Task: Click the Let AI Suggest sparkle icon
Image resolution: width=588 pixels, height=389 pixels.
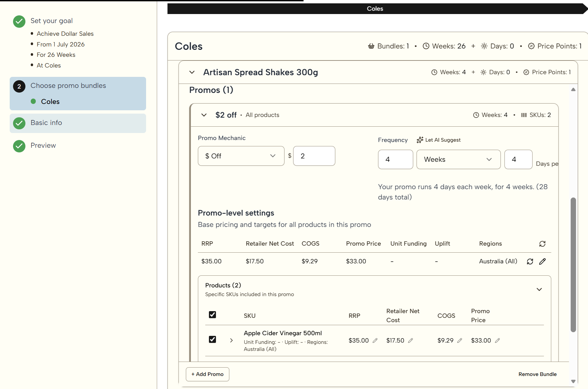Action: pos(420,140)
